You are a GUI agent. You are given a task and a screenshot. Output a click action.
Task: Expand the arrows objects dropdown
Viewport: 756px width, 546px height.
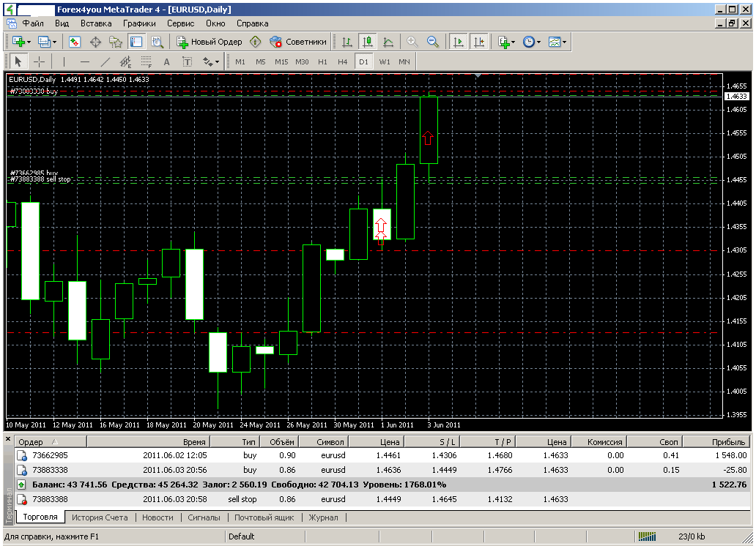[x=218, y=61]
